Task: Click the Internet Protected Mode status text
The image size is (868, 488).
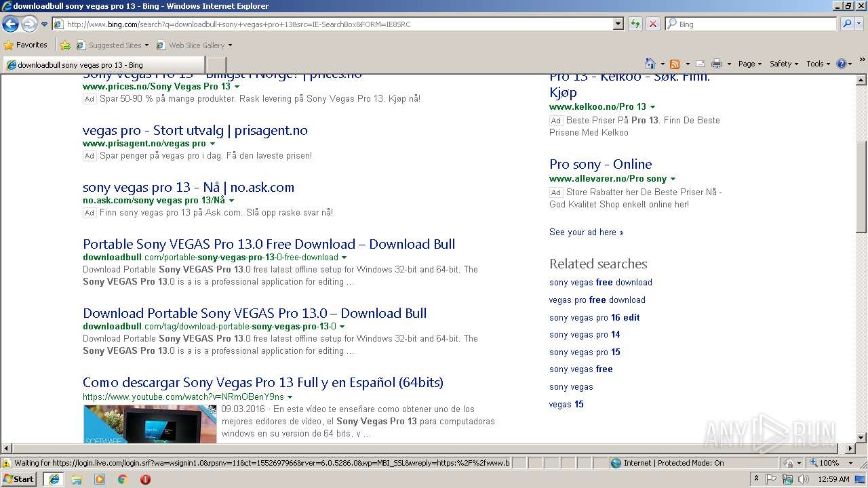Action: pos(673,463)
